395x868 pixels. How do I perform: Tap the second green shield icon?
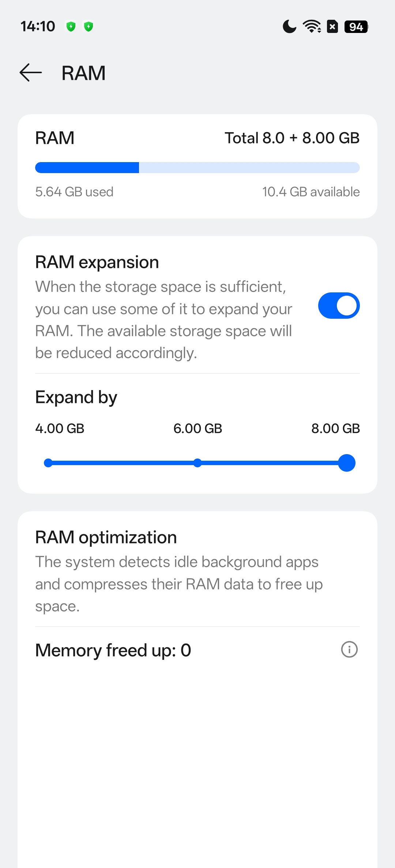point(89,26)
